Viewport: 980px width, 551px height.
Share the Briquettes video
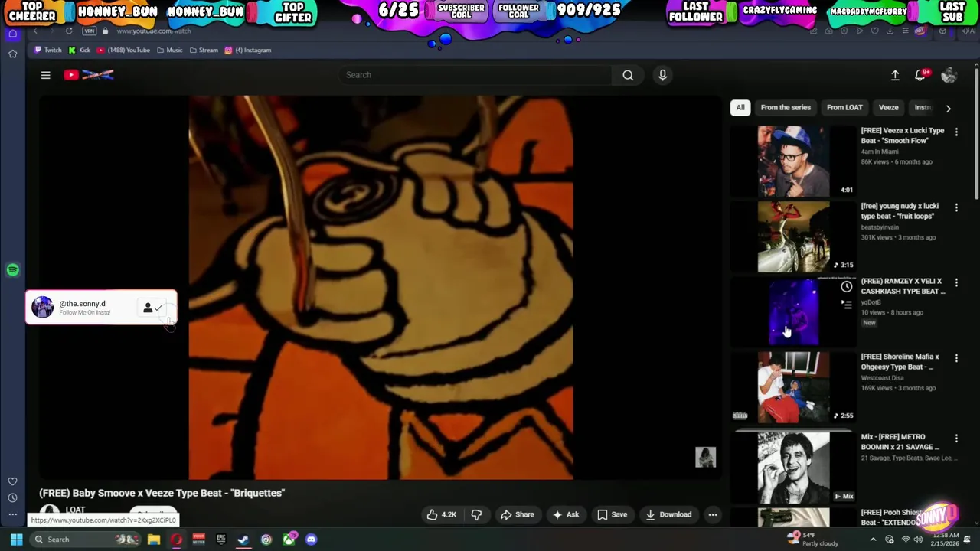517,514
